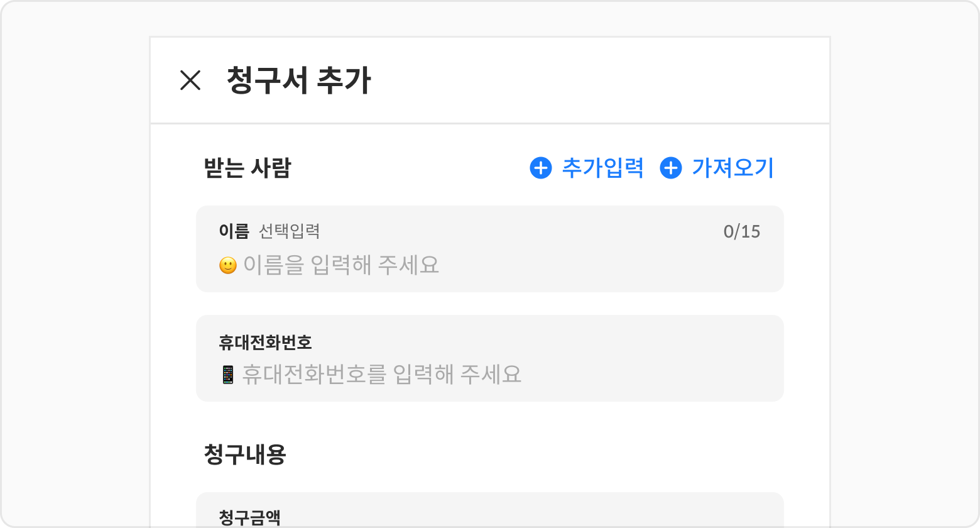Click the 0/15 character counter
The width and height of the screenshot is (980, 528).
742,231
